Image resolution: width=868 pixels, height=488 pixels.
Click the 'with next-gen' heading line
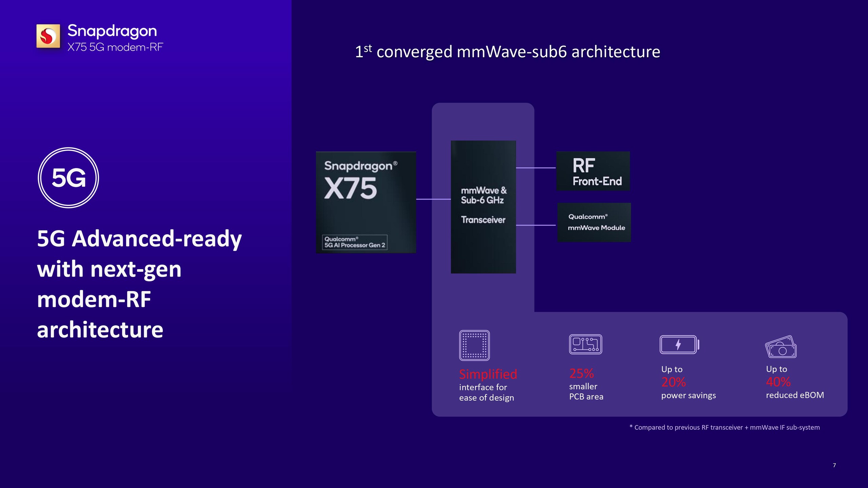[x=109, y=269]
